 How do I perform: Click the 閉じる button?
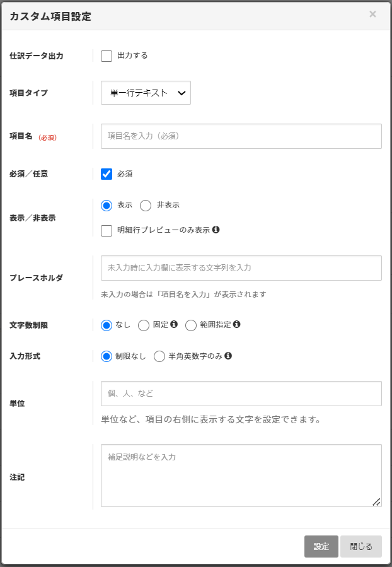[361, 546]
